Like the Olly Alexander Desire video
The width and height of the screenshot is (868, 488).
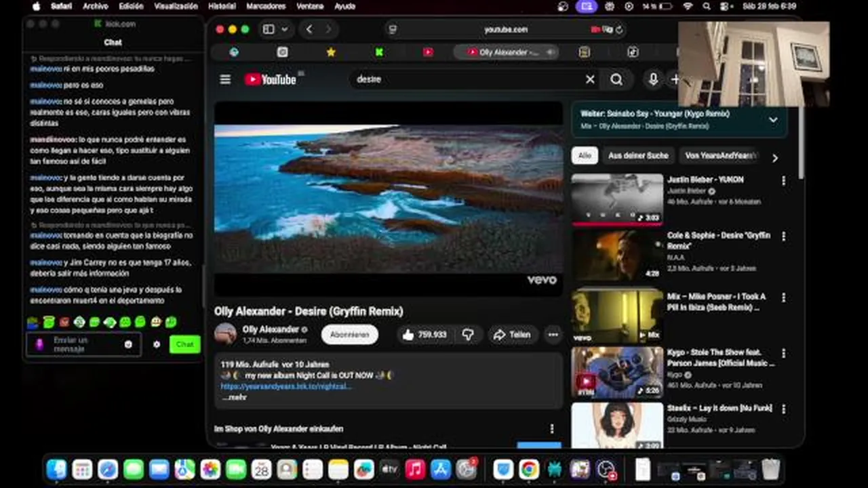[425, 335]
